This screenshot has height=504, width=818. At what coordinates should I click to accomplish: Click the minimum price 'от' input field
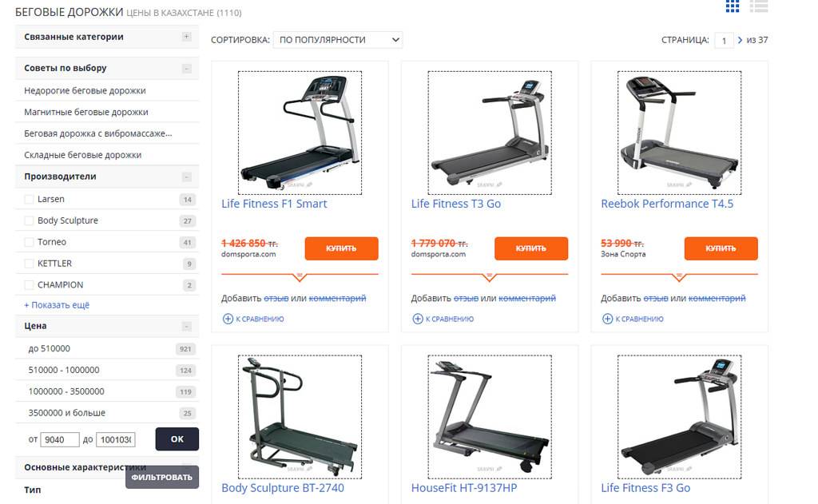click(x=60, y=440)
